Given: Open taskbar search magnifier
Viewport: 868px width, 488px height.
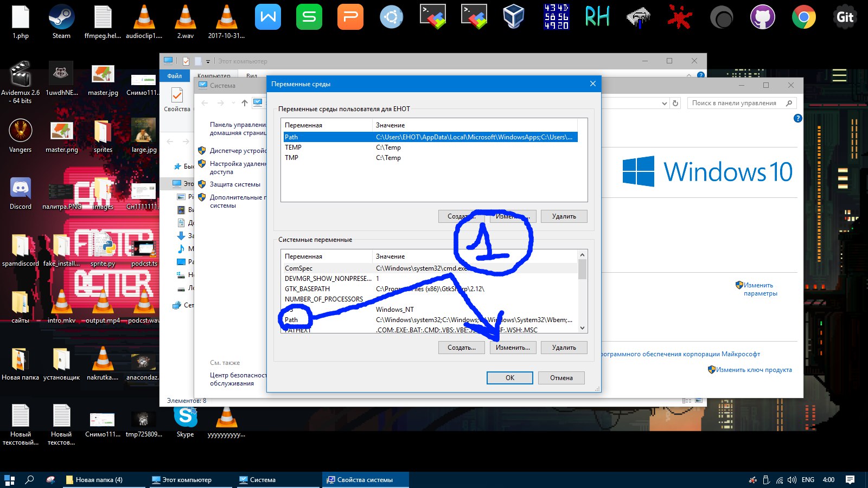Looking at the screenshot, I should coord(30,480).
